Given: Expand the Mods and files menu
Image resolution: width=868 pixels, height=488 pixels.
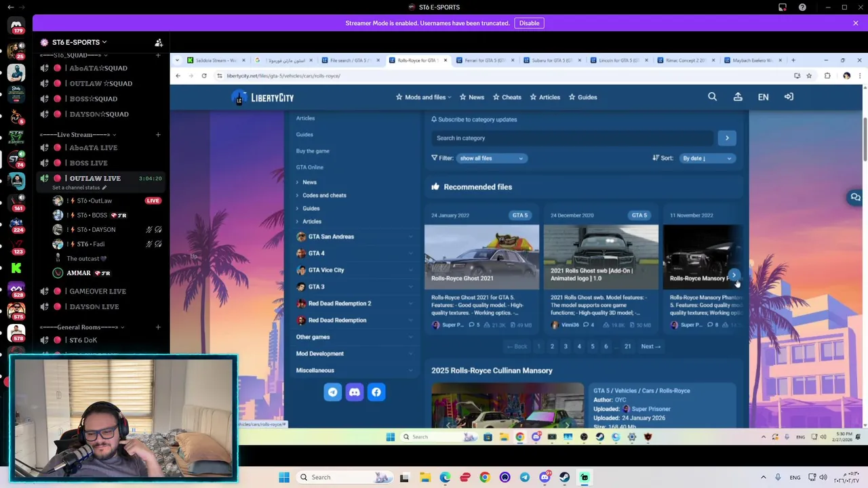Looking at the screenshot, I should pyautogui.click(x=424, y=97).
